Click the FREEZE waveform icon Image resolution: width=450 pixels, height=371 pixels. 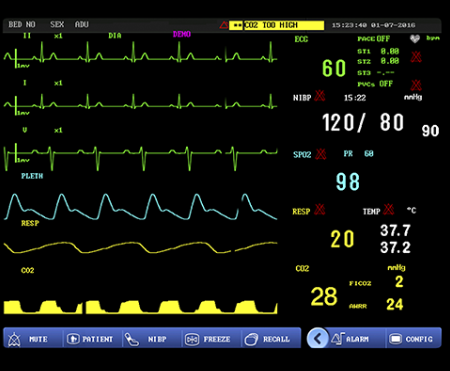(x=192, y=339)
